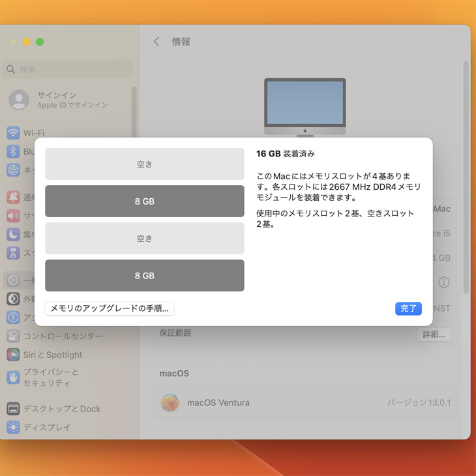Viewport: 476px width, 476px height.
Task: Select the upper 8 GB memory slot
Action: pyautogui.click(x=145, y=201)
